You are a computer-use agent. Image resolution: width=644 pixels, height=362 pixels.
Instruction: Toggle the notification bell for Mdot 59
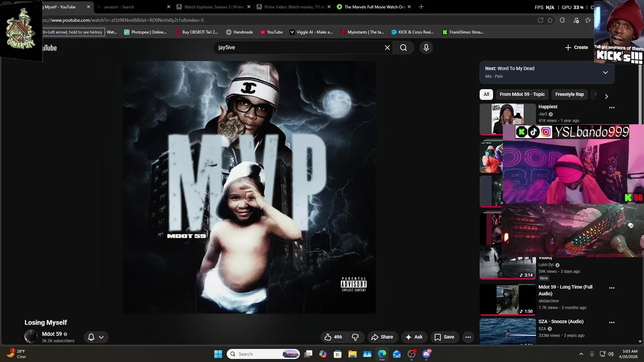pyautogui.click(x=91, y=337)
